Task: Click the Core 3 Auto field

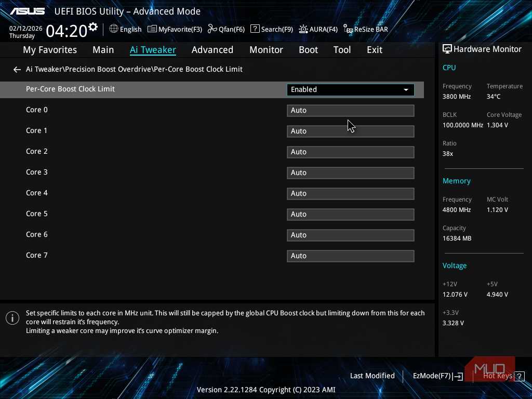Action: pos(351,172)
